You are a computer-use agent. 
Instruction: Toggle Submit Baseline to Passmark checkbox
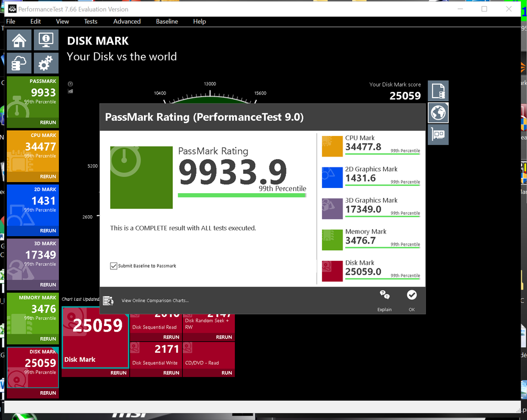point(113,266)
